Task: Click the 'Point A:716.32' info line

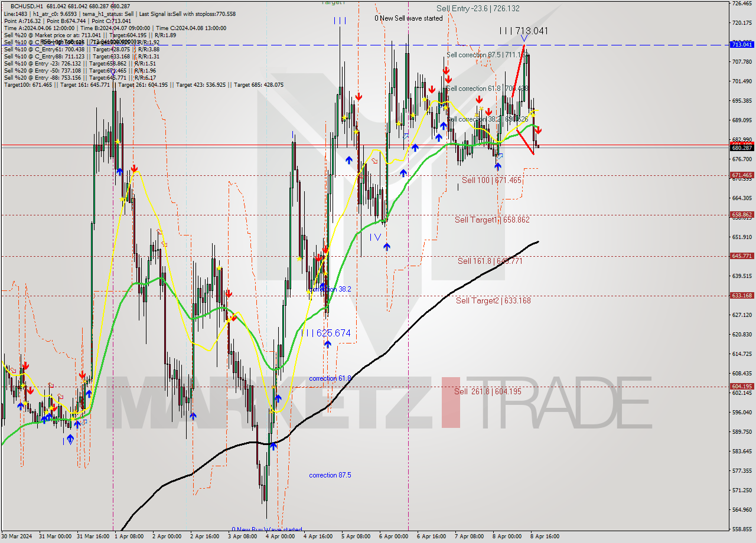Action: point(68,21)
